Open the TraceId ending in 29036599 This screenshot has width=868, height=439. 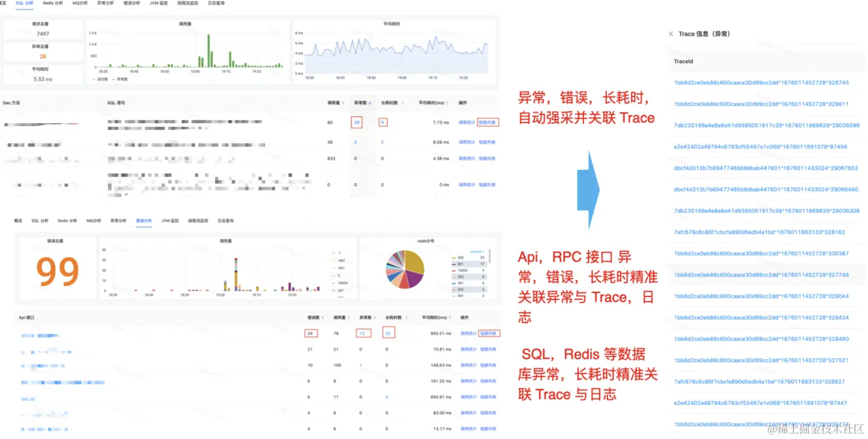click(x=766, y=126)
